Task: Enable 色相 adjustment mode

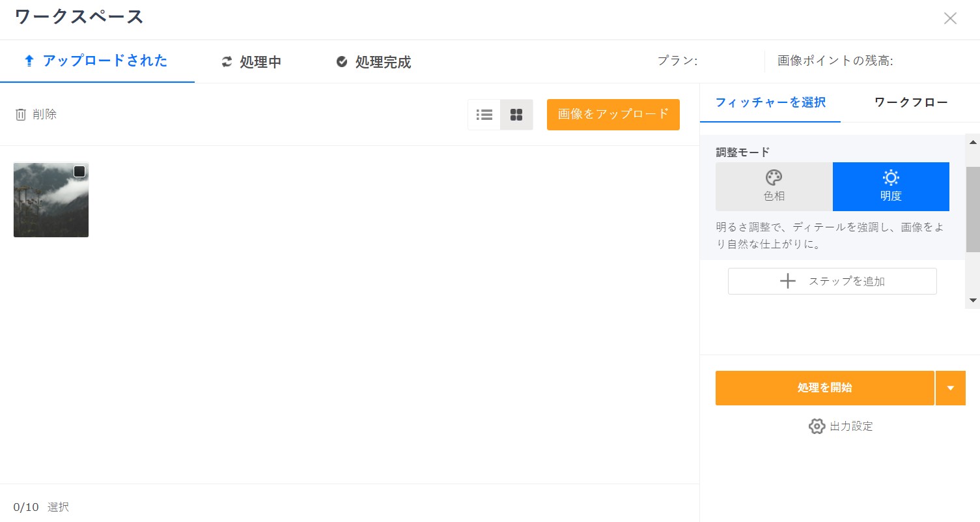Action: tap(773, 186)
